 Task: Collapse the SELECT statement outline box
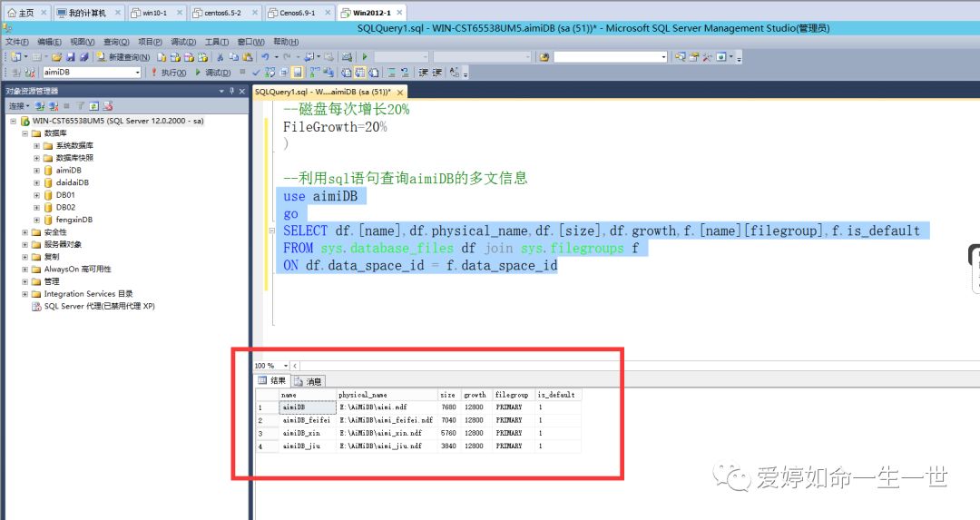click(x=272, y=231)
